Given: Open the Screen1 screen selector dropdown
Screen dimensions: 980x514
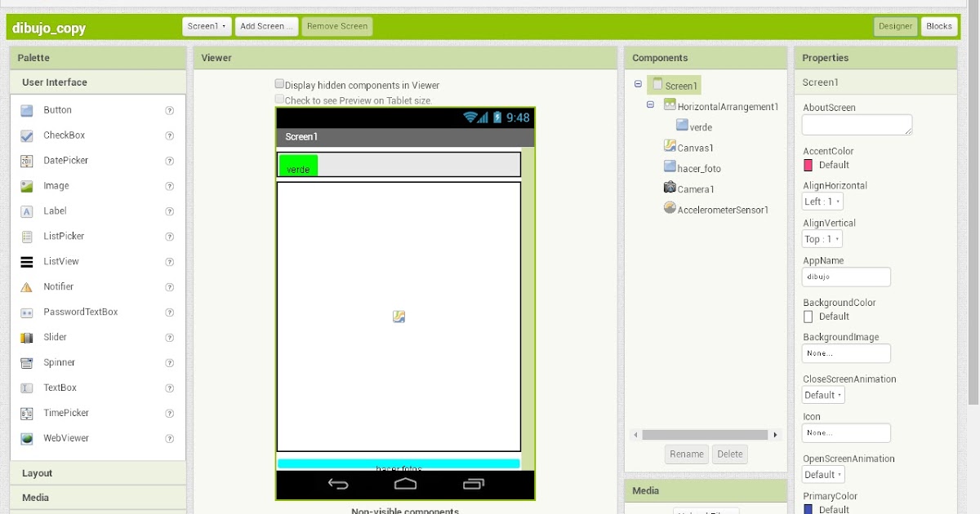Looking at the screenshot, I should 206,25.
